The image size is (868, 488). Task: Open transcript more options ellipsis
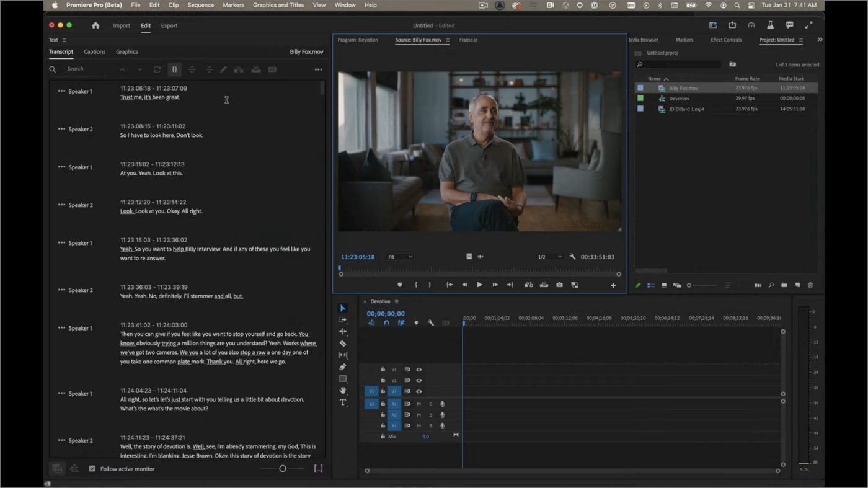[318, 69]
